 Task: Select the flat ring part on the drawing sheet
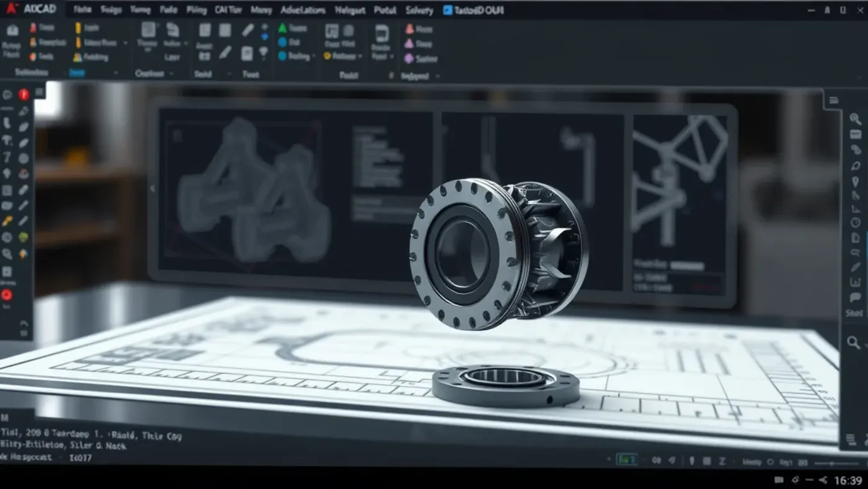point(506,385)
